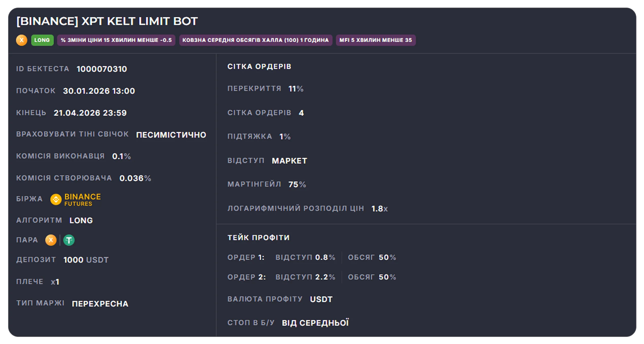Click profit currency value USDT
Viewport: 644px width, 344px height.
(x=321, y=299)
